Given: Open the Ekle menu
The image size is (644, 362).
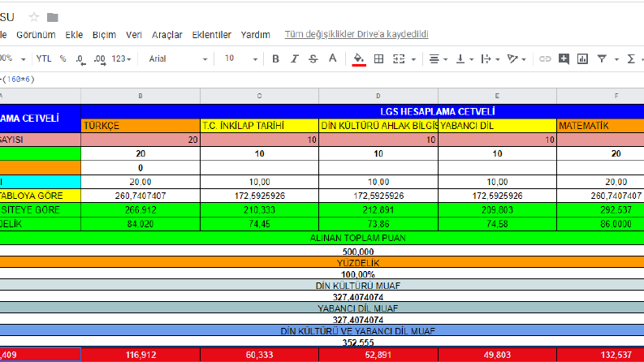Looking at the screenshot, I should pos(74,35).
